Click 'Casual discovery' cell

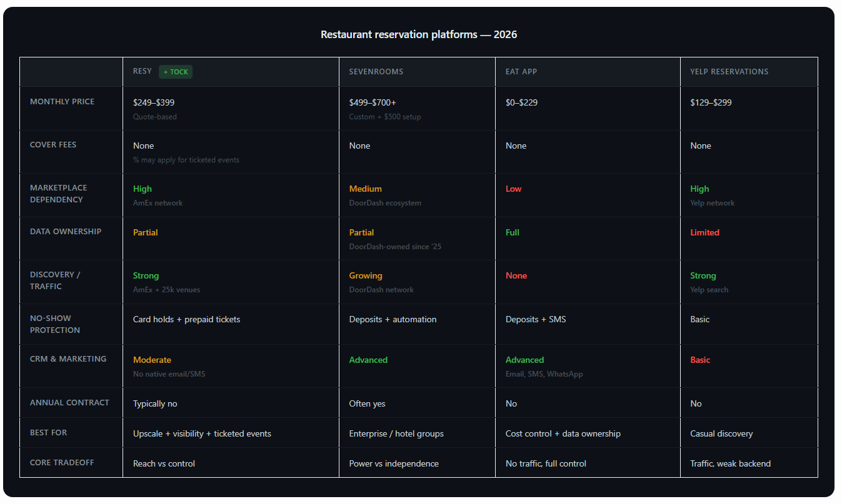pos(721,433)
